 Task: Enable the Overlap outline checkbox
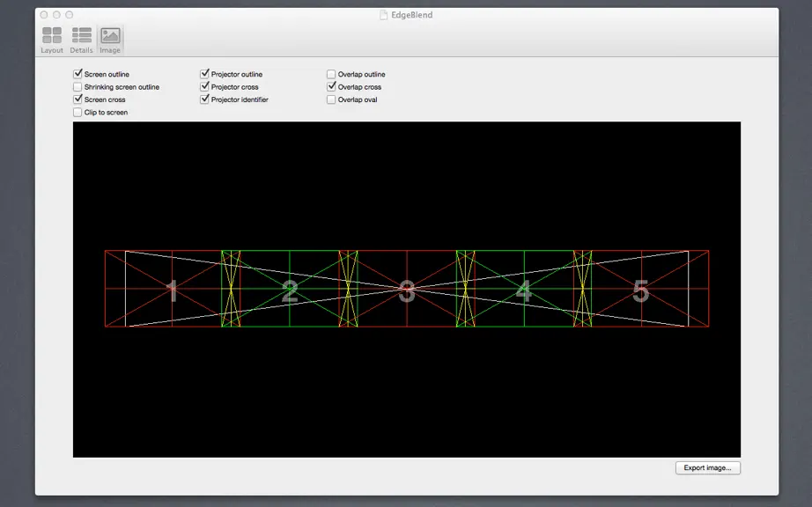click(331, 74)
